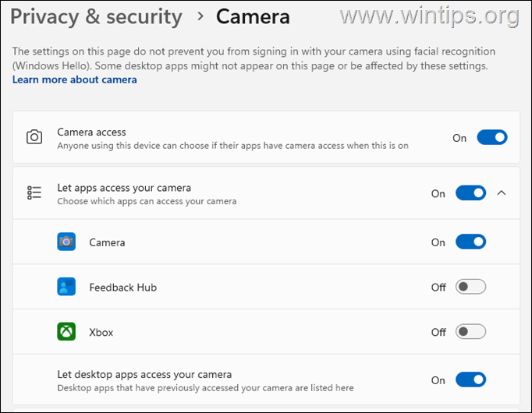
Task: Disable the Let apps access your camera toggle
Action: pos(470,193)
